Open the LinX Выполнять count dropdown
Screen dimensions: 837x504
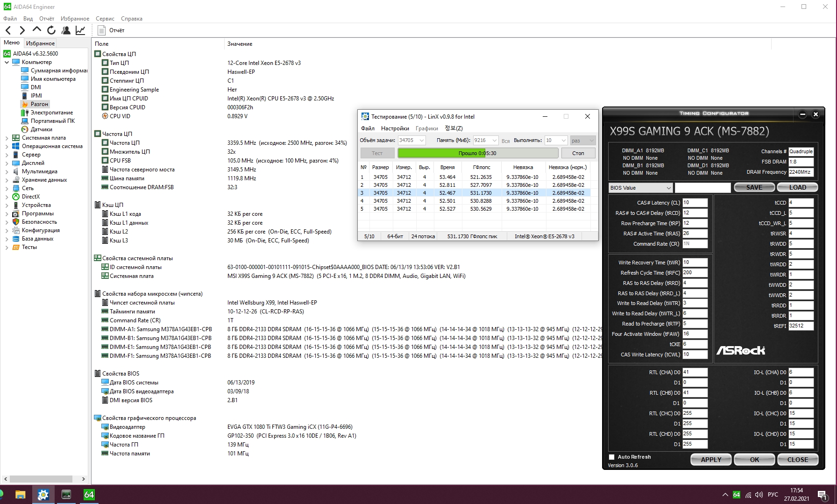pyautogui.click(x=556, y=140)
